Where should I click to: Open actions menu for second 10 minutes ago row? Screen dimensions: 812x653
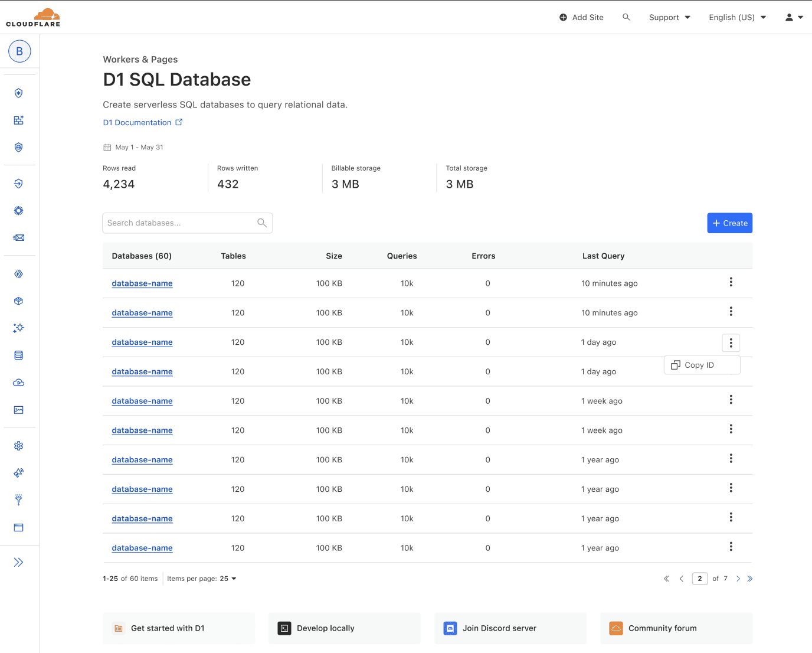[x=731, y=311]
